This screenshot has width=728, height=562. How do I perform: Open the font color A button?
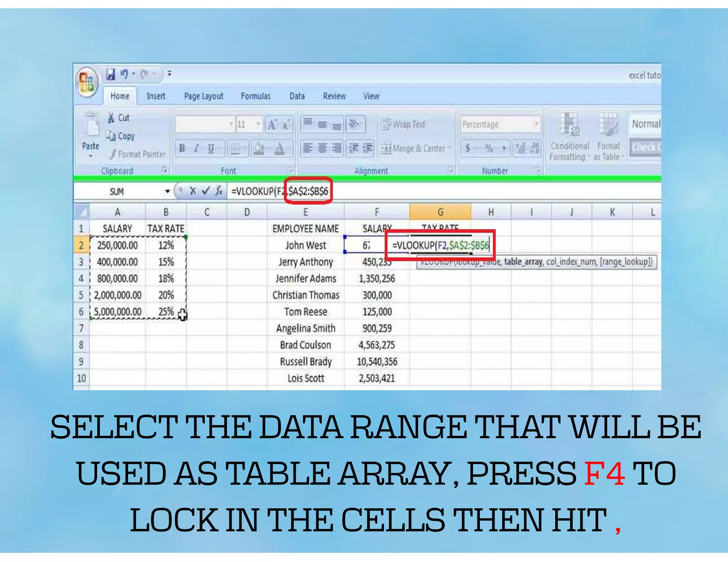[x=280, y=148]
